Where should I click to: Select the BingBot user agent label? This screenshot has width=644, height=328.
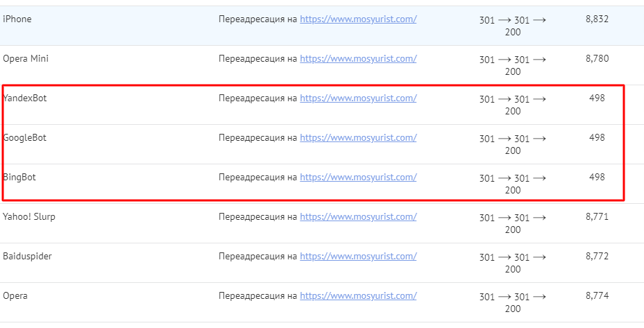point(19,178)
